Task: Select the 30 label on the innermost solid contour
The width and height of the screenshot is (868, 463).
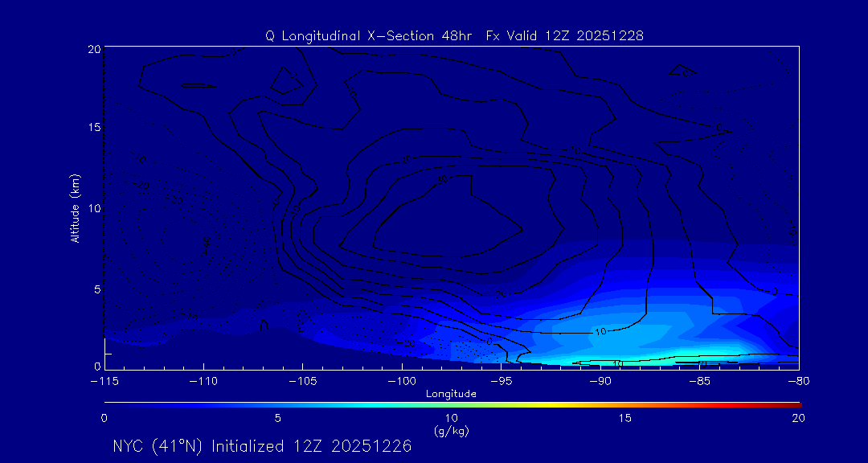Action: [x=442, y=180]
